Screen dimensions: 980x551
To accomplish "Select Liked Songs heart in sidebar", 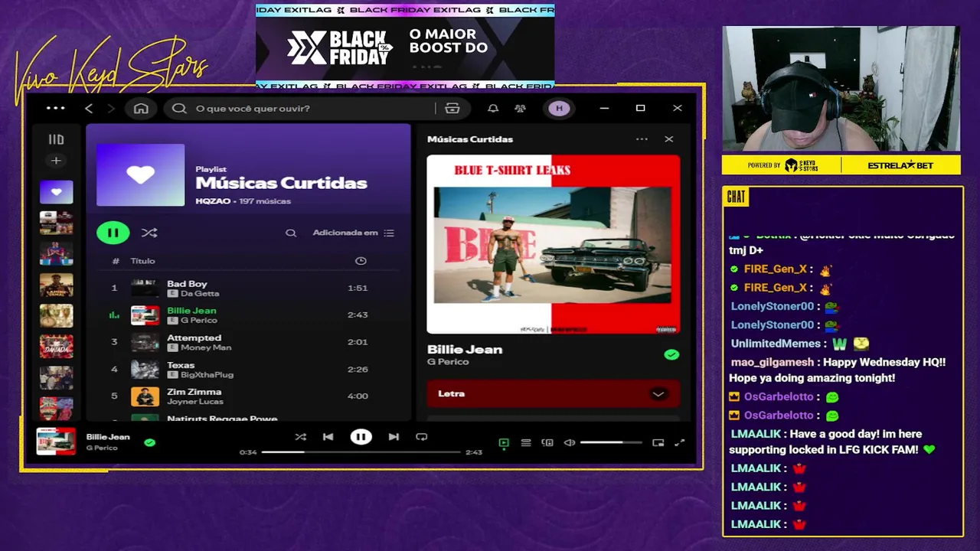I will (56, 192).
